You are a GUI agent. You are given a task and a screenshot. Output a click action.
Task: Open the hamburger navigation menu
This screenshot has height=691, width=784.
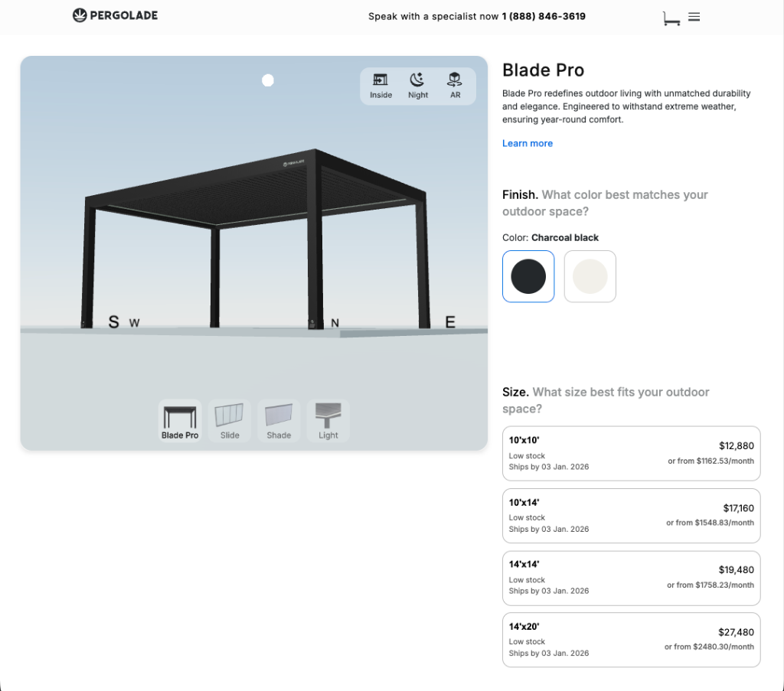point(694,16)
